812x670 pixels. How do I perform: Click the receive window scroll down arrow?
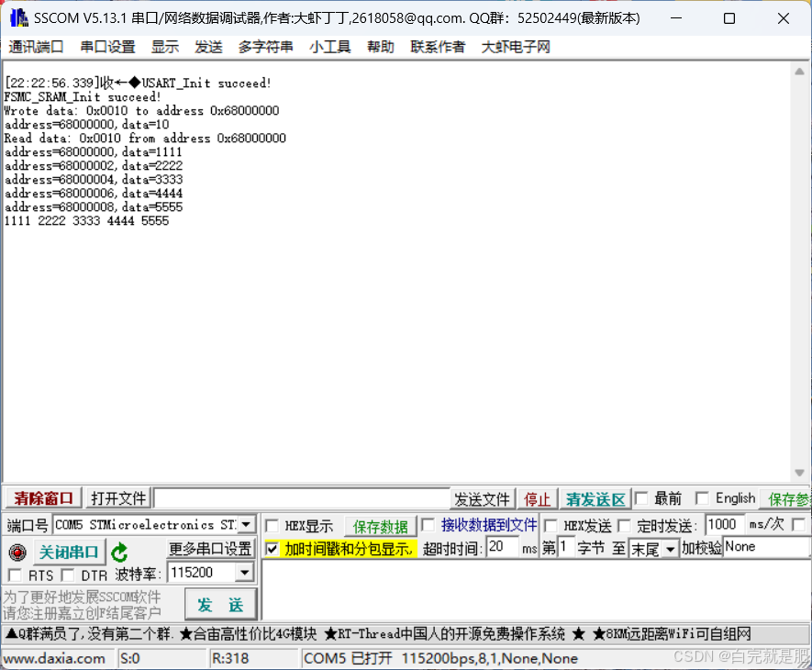(x=799, y=473)
